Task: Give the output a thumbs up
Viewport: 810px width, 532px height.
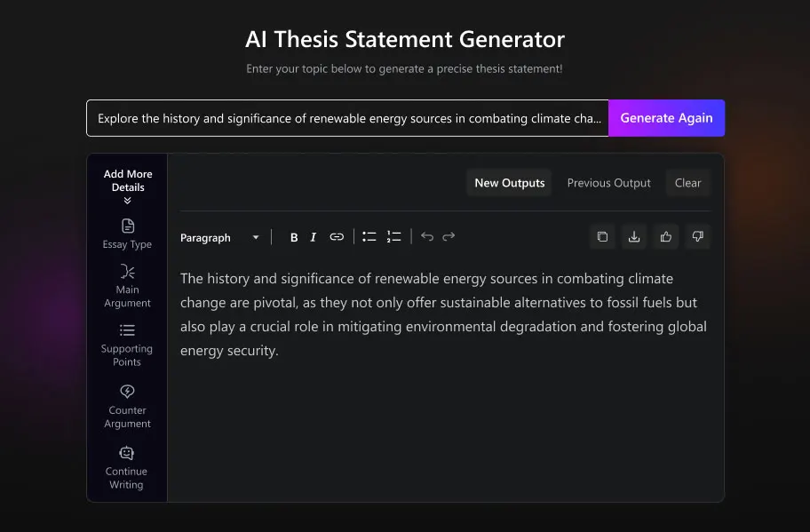Action: coord(666,236)
